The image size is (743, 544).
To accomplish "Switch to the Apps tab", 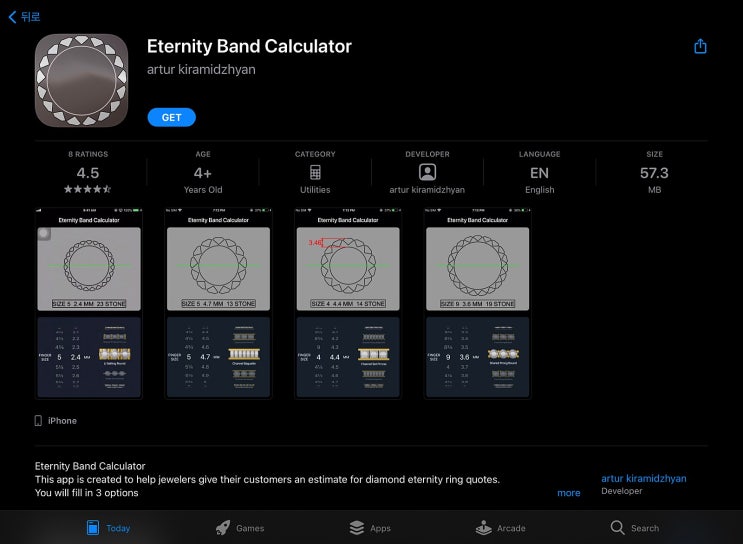I will [x=370, y=527].
